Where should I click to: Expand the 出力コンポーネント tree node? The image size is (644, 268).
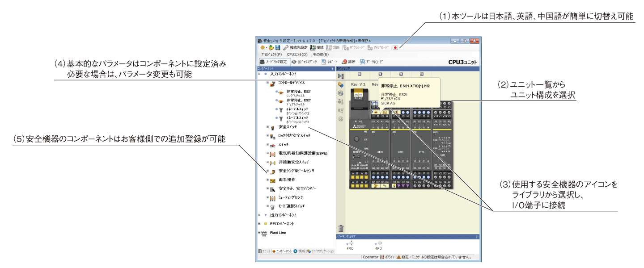[x=259, y=215]
